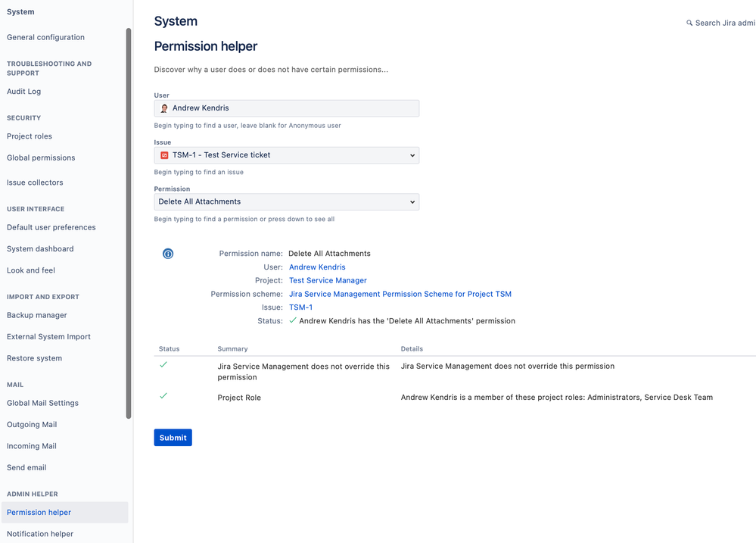The width and height of the screenshot is (756, 543).
Task: Open Jira Service Management Permission Scheme link
Action: [400, 294]
